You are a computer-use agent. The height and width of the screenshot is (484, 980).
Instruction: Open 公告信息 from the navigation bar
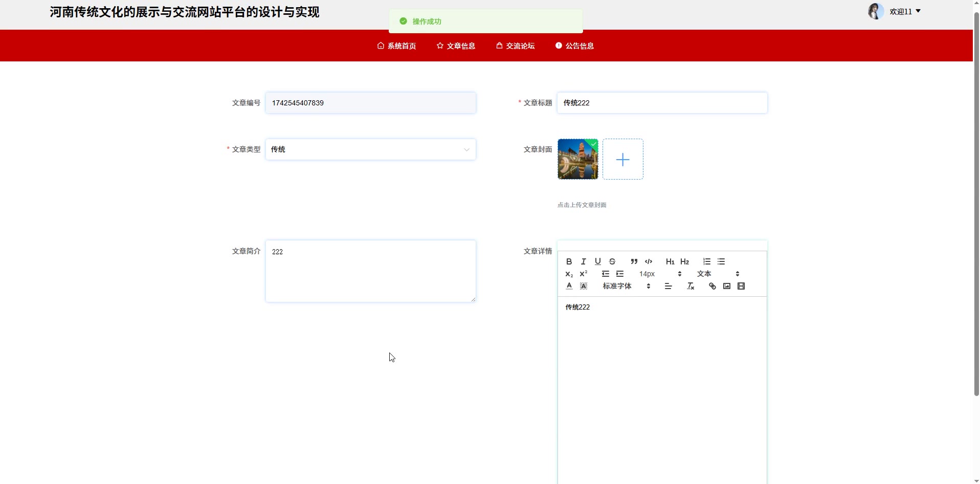point(574,46)
